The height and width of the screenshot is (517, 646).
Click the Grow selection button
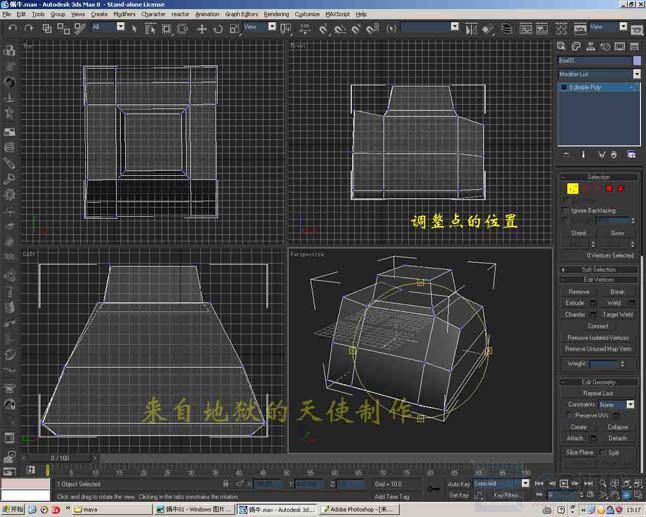pos(617,233)
